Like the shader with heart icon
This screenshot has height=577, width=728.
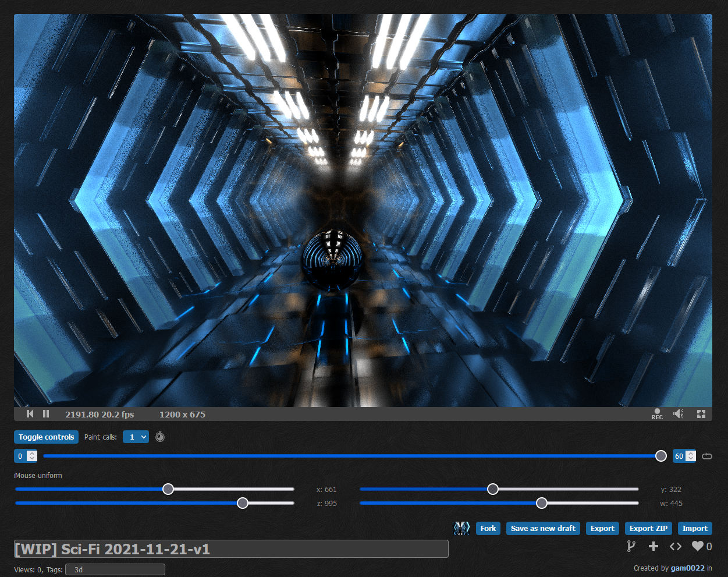pos(698,546)
